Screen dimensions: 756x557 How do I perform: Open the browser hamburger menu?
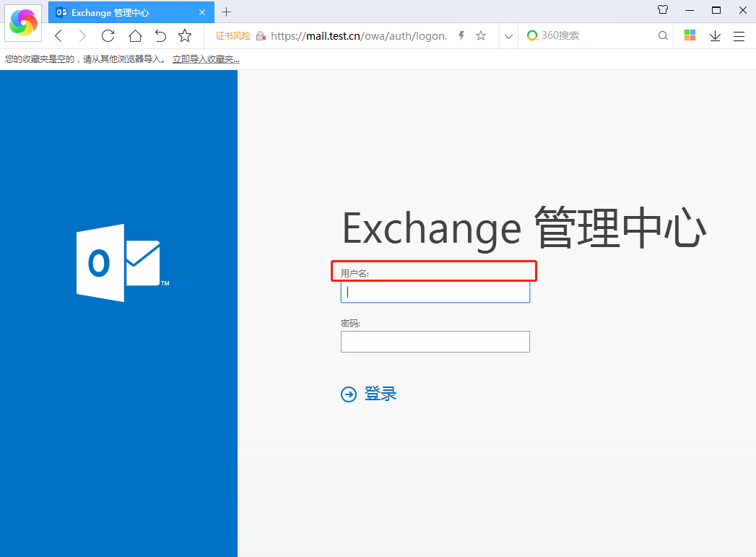[x=739, y=36]
